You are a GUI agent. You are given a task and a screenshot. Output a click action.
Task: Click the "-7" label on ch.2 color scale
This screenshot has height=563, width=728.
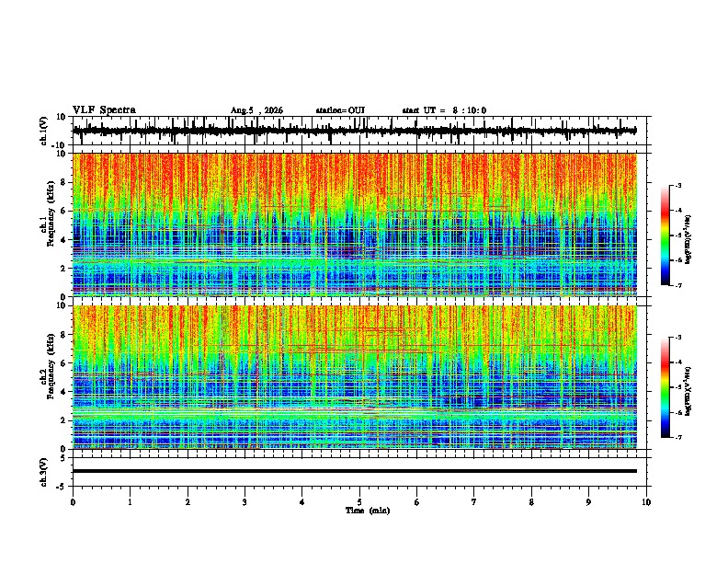click(678, 437)
